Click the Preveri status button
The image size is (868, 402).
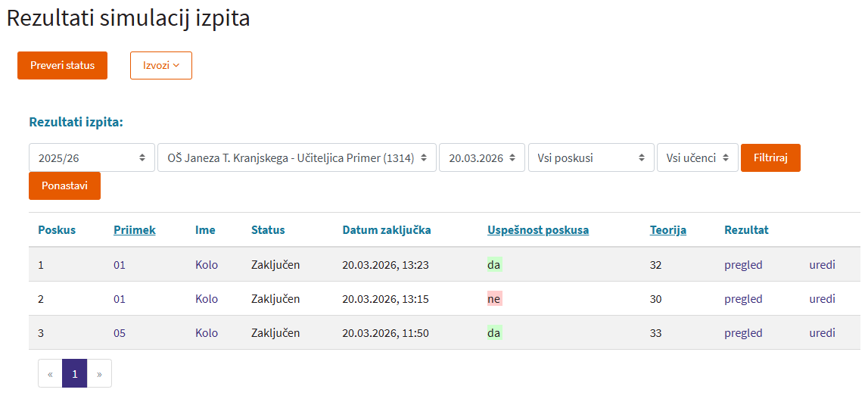click(x=62, y=65)
